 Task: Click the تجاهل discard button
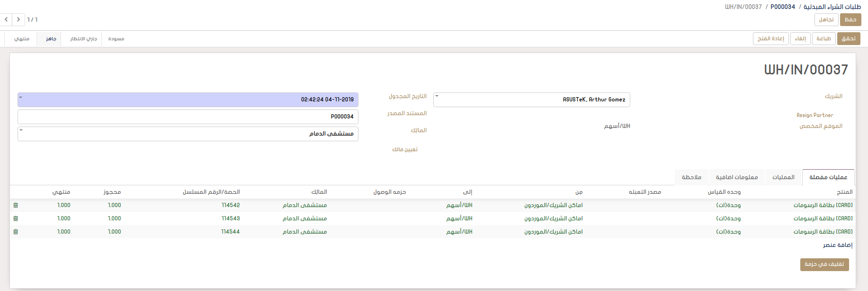coord(826,19)
